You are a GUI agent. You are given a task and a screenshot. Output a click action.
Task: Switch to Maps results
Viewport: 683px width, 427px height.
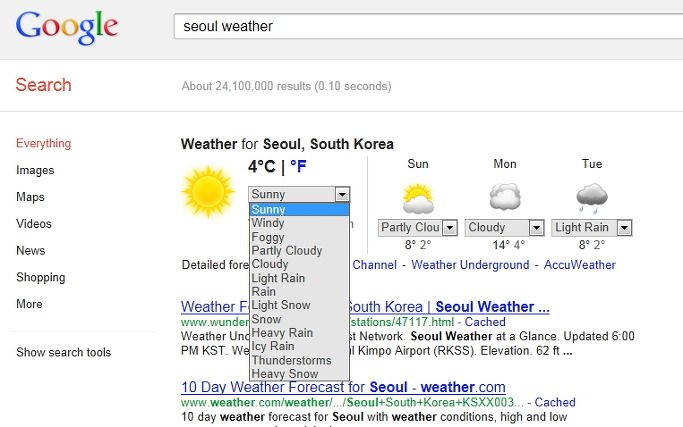[x=30, y=197]
